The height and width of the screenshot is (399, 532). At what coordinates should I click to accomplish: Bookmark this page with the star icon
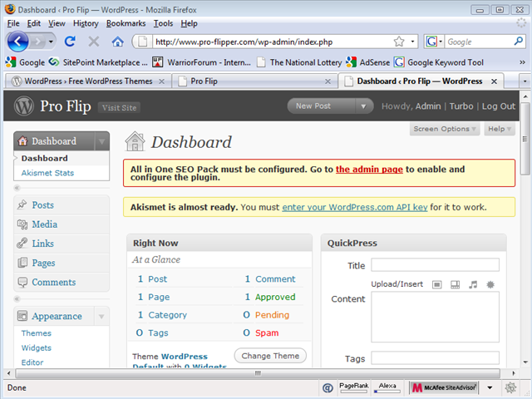pyautogui.click(x=399, y=42)
